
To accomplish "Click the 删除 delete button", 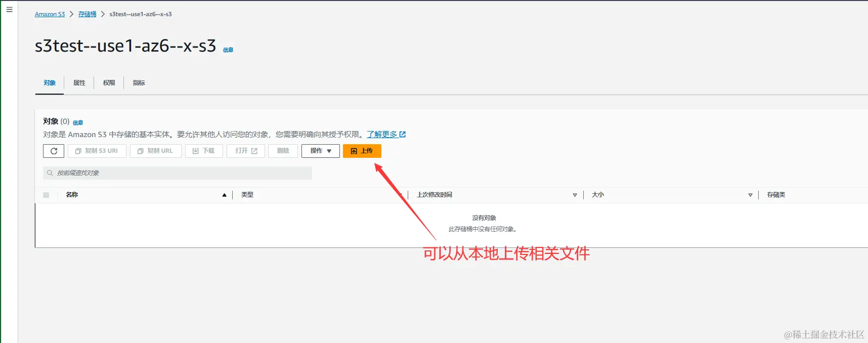I will coord(283,151).
